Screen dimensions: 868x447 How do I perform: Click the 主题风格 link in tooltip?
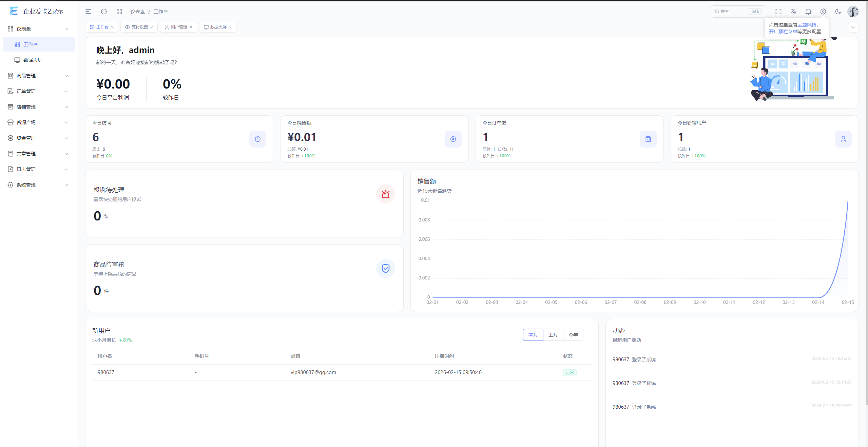pyautogui.click(x=807, y=25)
